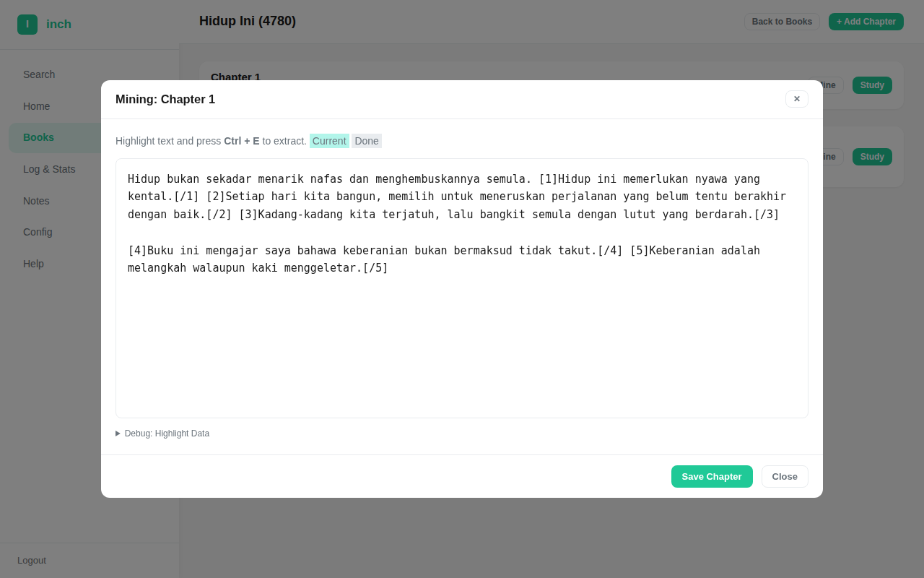Click the Back to Books button
The image size is (924, 578).
click(x=782, y=22)
